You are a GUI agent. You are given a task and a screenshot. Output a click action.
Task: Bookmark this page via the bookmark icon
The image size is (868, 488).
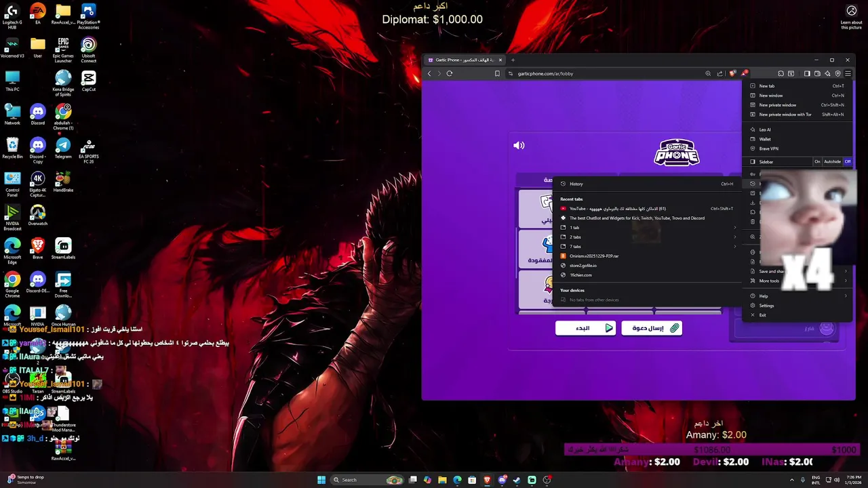497,73
